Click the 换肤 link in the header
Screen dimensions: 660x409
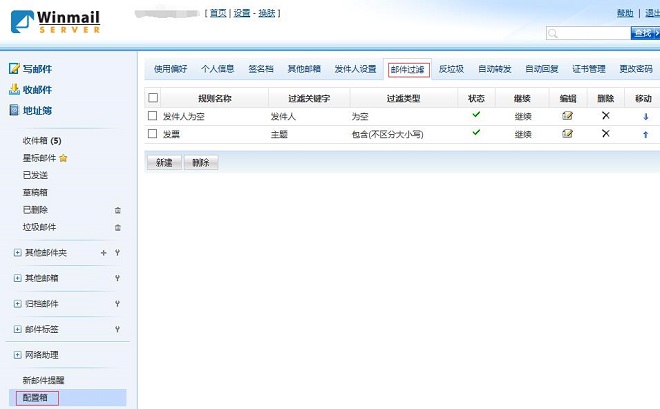tap(267, 13)
